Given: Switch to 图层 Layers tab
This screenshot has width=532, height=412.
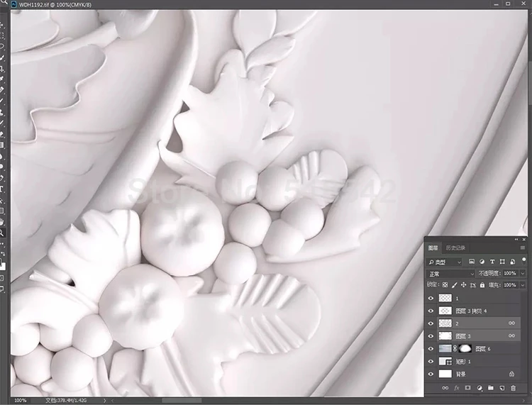Looking at the screenshot, I should pyautogui.click(x=433, y=248).
